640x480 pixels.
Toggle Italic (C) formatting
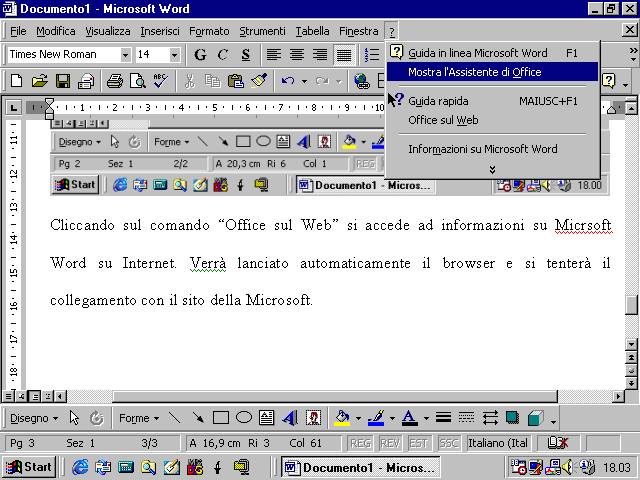223,54
